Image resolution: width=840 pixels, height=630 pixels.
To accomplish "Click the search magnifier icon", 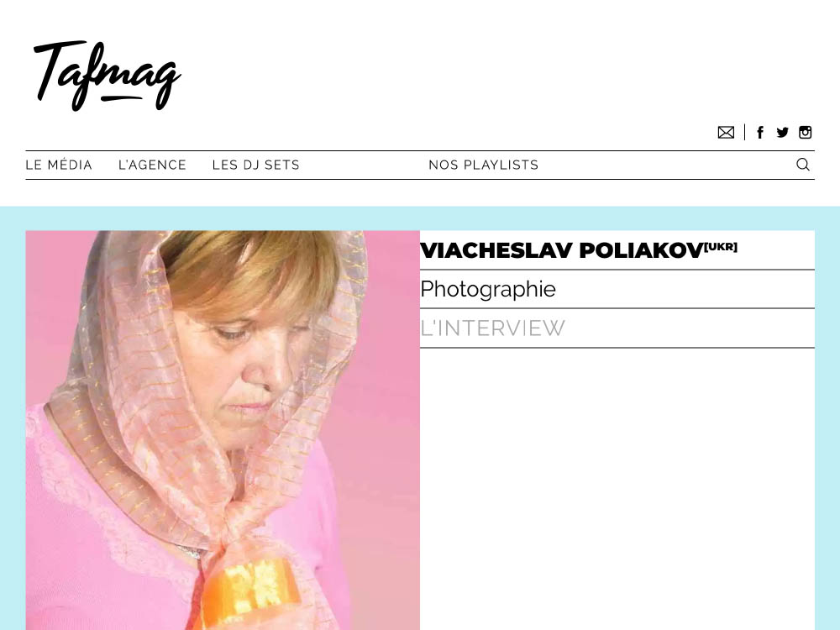I will (x=802, y=165).
